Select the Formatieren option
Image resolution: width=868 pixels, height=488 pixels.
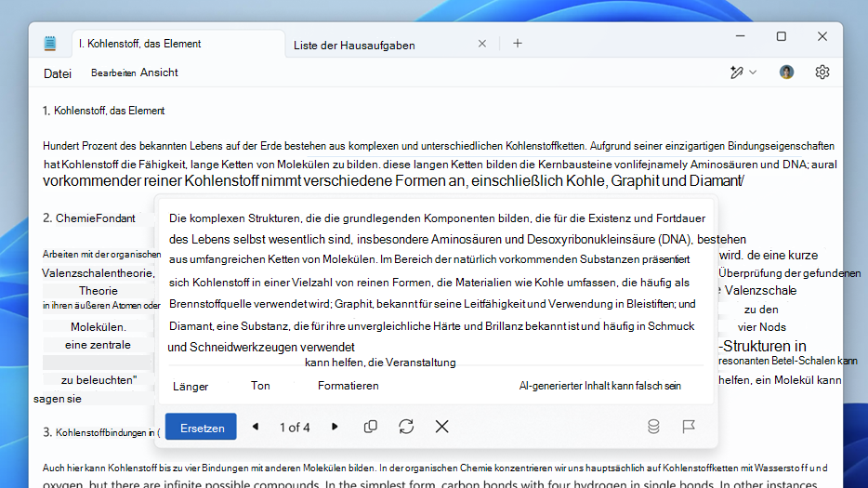[x=349, y=386]
